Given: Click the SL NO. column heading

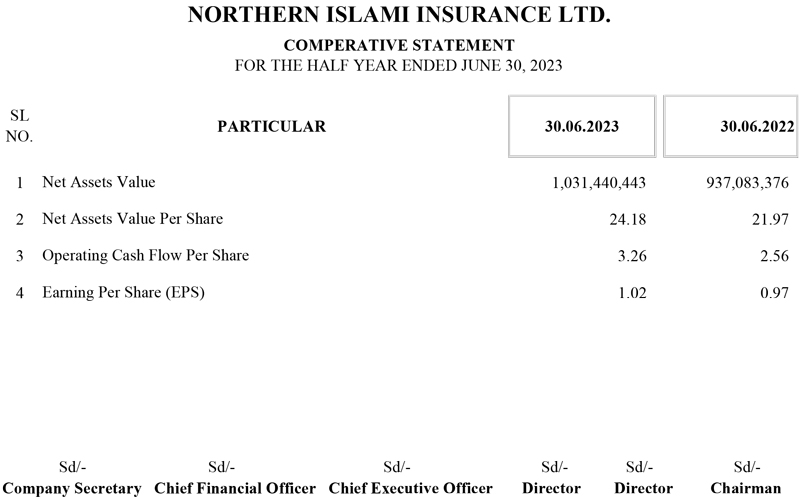Looking at the screenshot, I should click(19, 127).
